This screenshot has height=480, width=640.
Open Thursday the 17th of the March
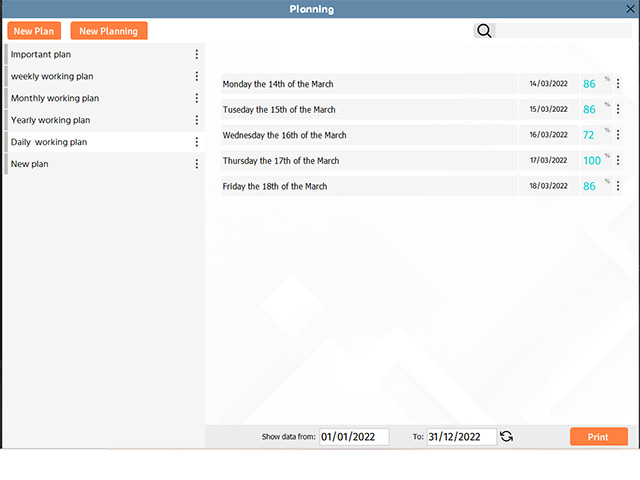click(x=369, y=160)
